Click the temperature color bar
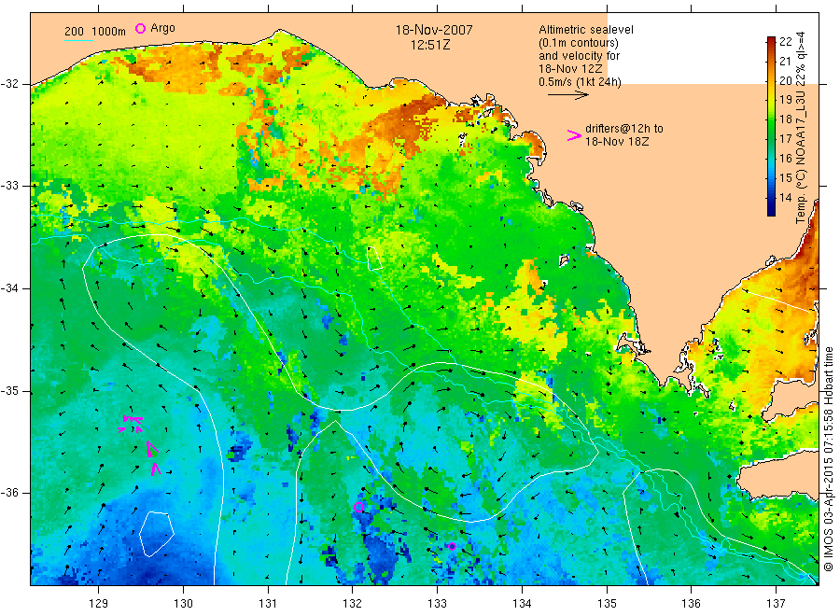 coord(772,126)
